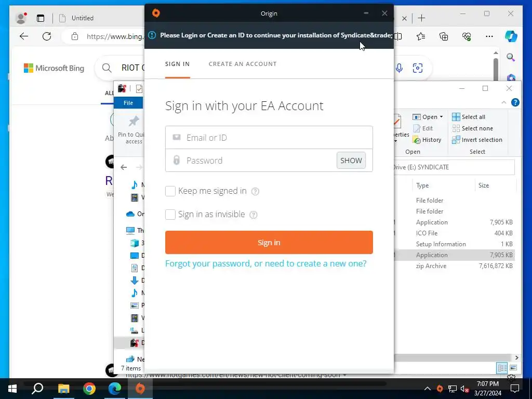Click Select all in Explorer ribbon

[469, 117]
